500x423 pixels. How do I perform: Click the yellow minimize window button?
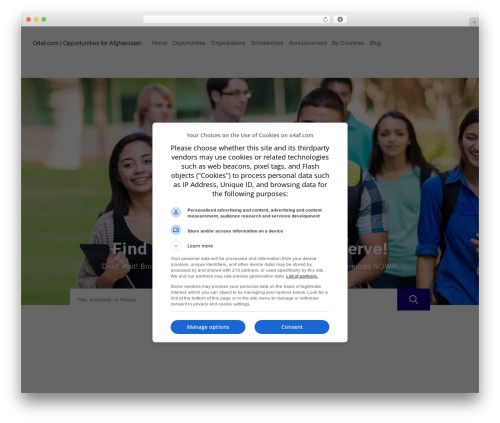(36, 19)
